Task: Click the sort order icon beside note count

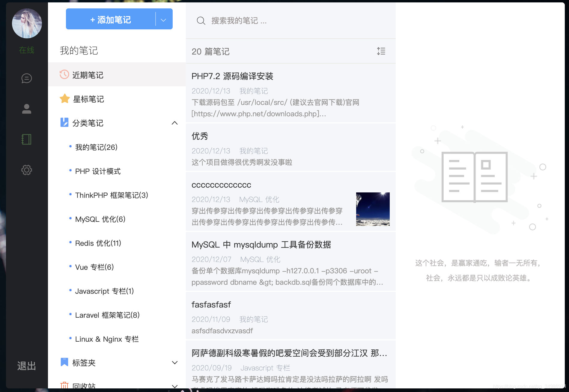Action: pyautogui.click(x=381, y=51)
